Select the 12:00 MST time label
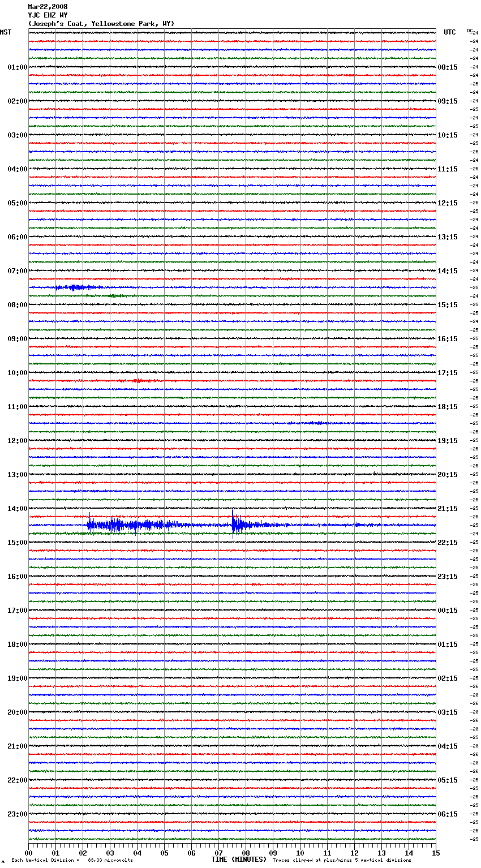The image size is (481, 868). pos(18,441)
